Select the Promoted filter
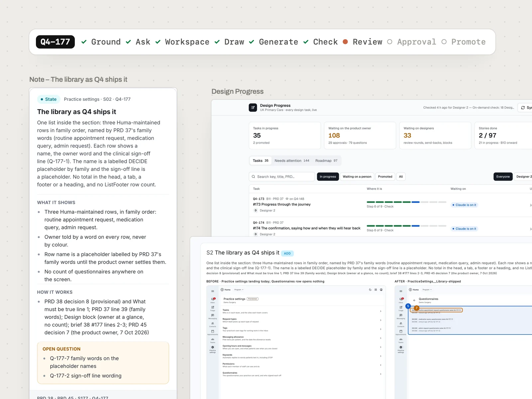Viewport: 532px width, 399px height. pyautogui.click(x=385, y=177)
